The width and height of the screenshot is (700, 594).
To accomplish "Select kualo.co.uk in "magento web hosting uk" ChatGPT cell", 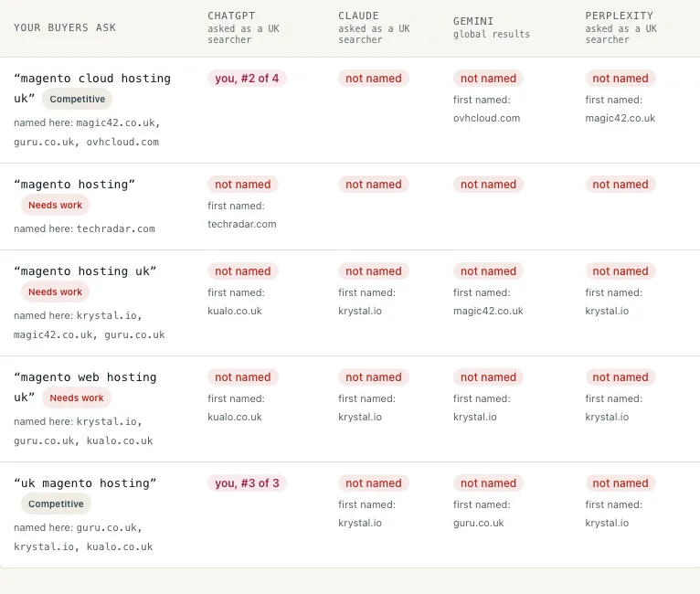I will point(234,418).
